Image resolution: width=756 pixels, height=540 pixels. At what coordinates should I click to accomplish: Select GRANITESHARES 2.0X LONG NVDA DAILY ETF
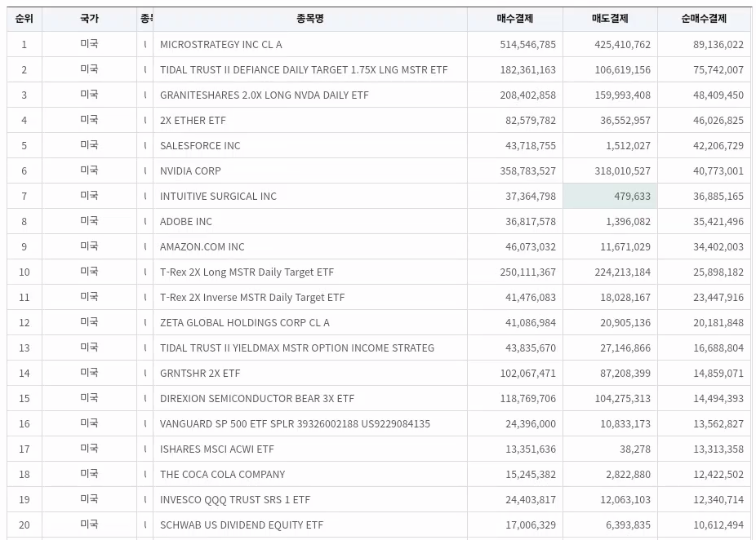pyautogui.click(x=265, y=95)
